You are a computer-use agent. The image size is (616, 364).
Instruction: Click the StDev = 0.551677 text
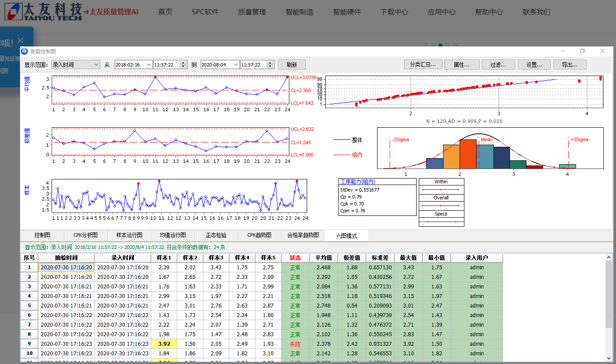[361, 190]
